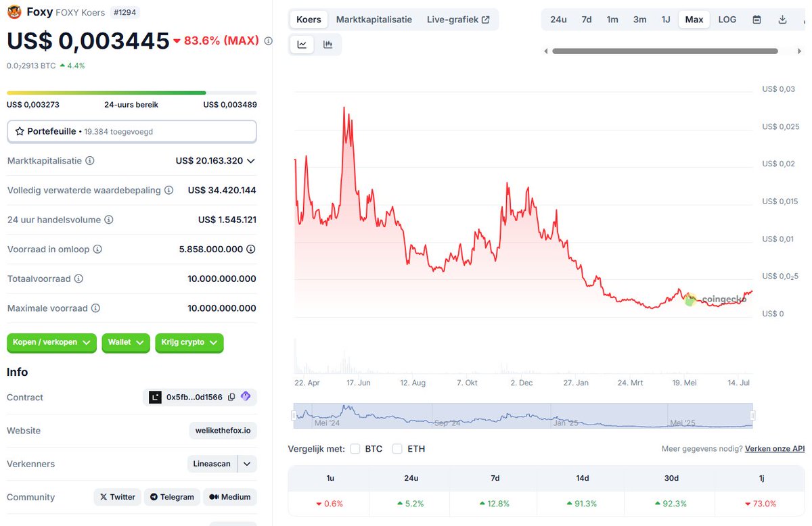Select the 24u time range
Viewport: 812px width, 526px height.
coord(558,20)
